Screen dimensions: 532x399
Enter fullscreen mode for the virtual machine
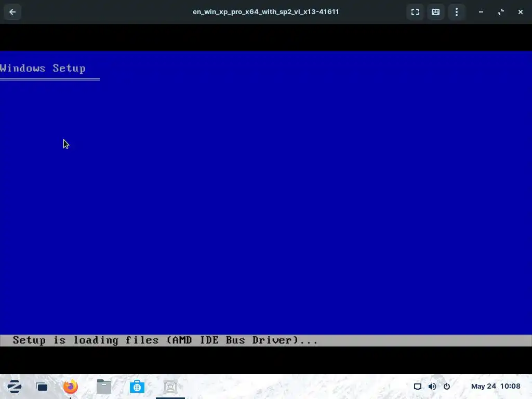coord(415,12)
